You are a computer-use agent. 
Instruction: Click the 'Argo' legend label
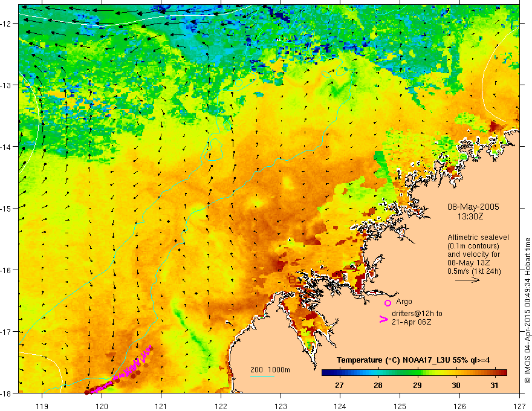point(404,302)
